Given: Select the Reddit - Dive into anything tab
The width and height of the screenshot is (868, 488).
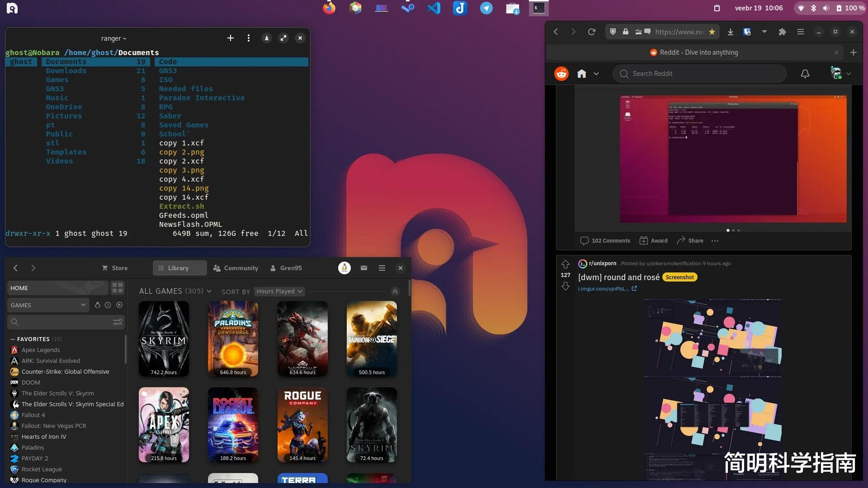Looking at the screenshot, I should tap(694, 52).
